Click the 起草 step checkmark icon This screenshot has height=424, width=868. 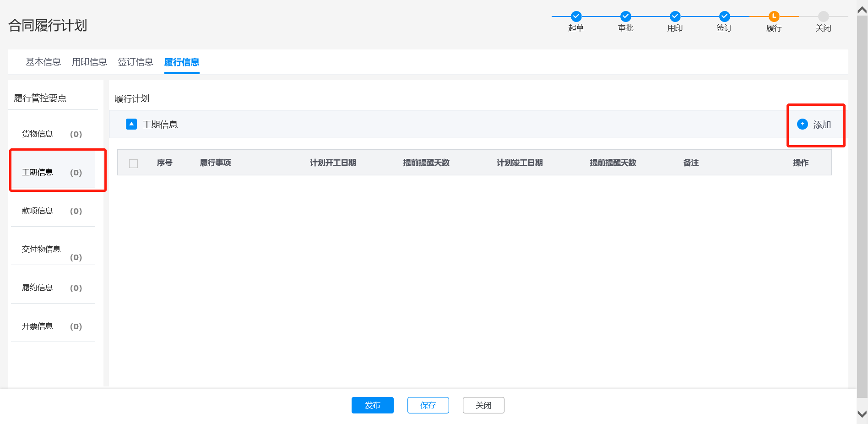(576, 16)
